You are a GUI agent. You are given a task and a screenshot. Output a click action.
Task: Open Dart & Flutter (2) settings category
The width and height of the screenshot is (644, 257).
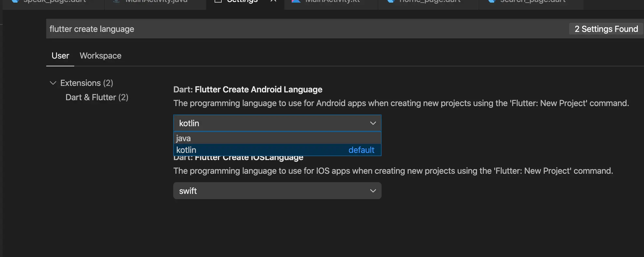click(x=97, y=97)
